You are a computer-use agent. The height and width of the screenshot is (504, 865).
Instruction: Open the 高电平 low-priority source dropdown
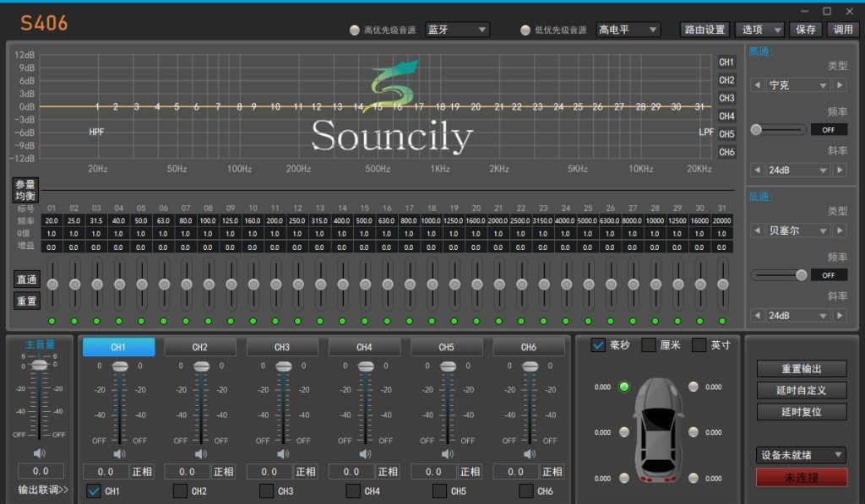coord(628,30)
